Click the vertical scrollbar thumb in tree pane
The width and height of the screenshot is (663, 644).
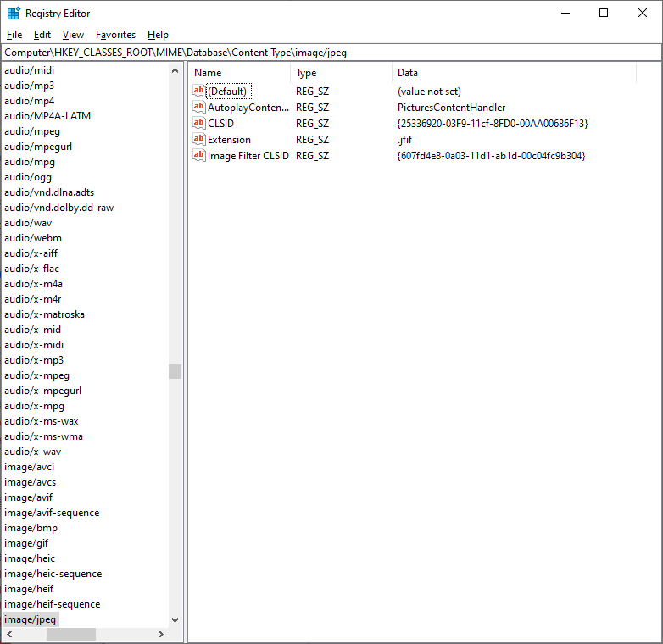(x=175, y=371)
